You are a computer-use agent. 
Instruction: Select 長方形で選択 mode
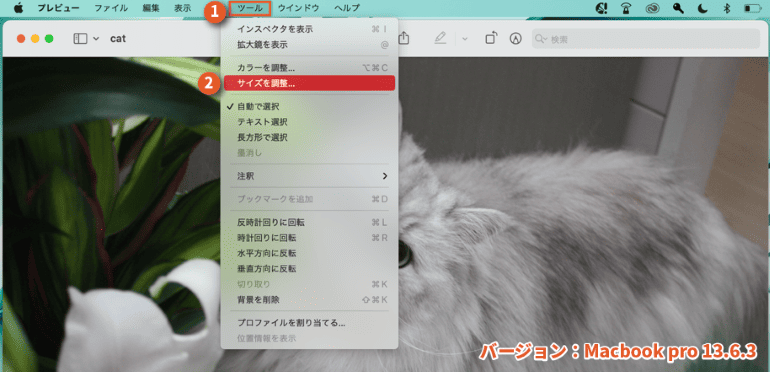tap(309, 137)
